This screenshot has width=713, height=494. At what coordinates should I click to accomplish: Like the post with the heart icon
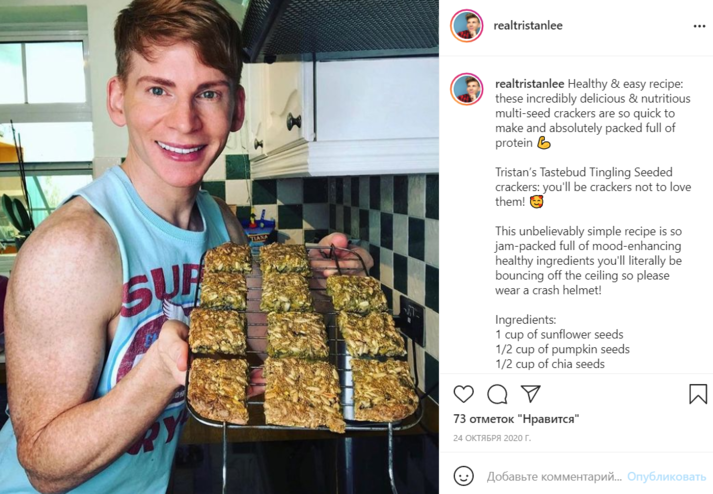pyautogui.click(x=463, y=394)
